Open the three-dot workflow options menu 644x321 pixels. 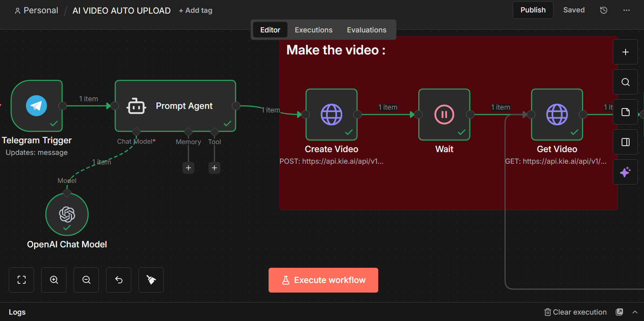tap(626, 10)
